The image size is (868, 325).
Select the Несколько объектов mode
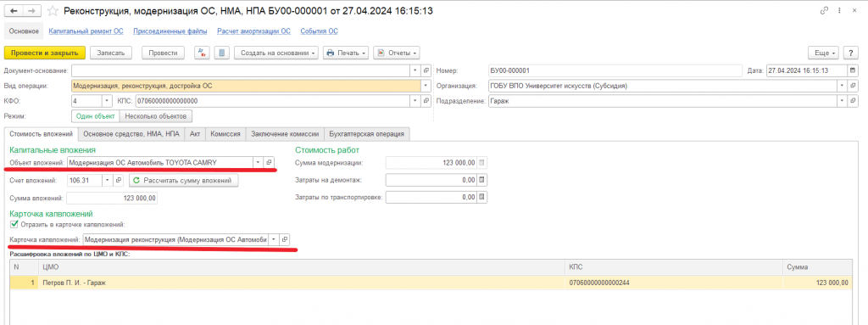[156, 116]
